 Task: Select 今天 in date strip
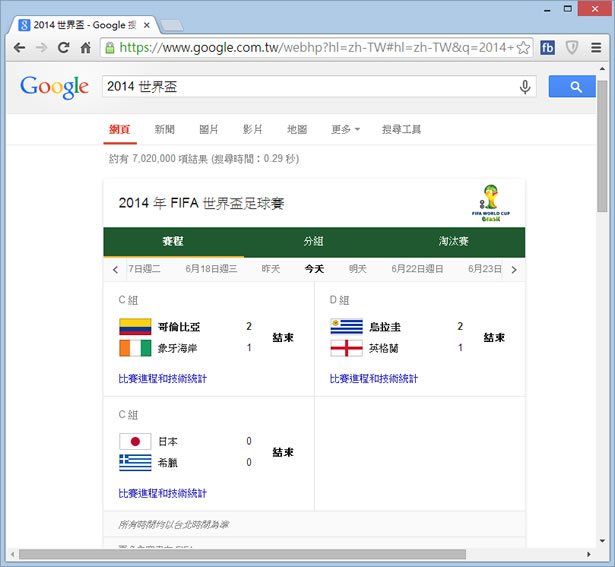[314, 269]
